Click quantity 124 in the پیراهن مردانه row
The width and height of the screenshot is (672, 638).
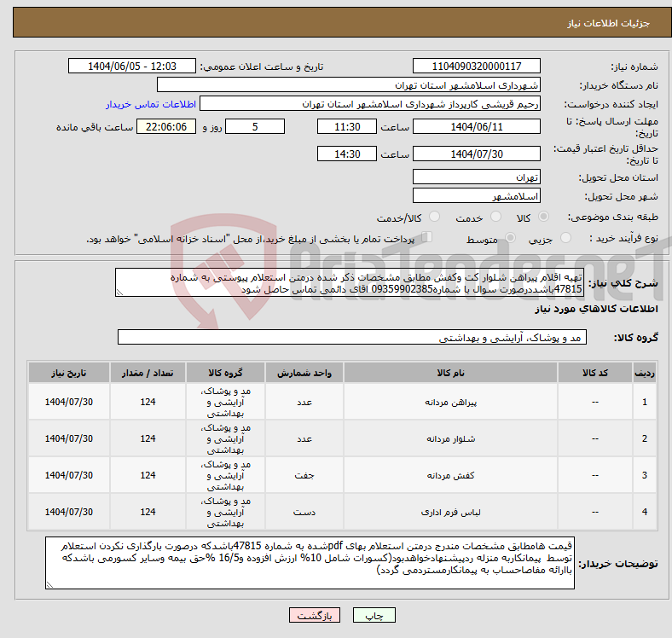point(148,402)
